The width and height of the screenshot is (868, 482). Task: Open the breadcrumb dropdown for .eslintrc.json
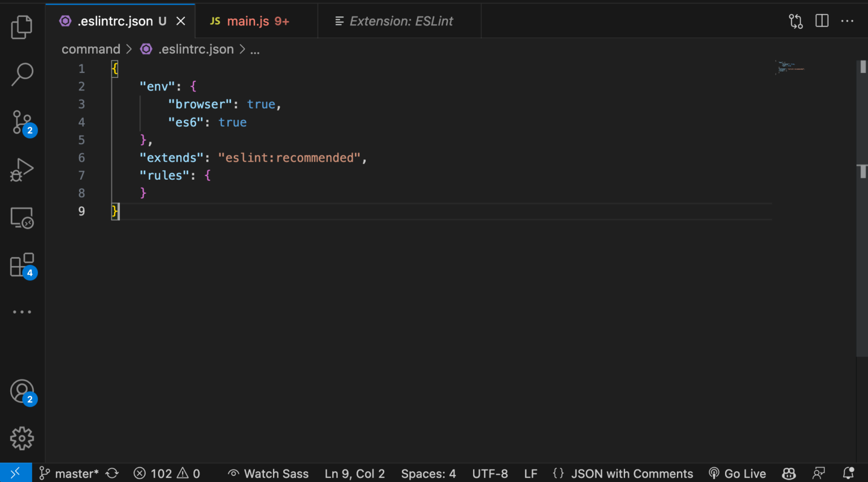point(196,49)
